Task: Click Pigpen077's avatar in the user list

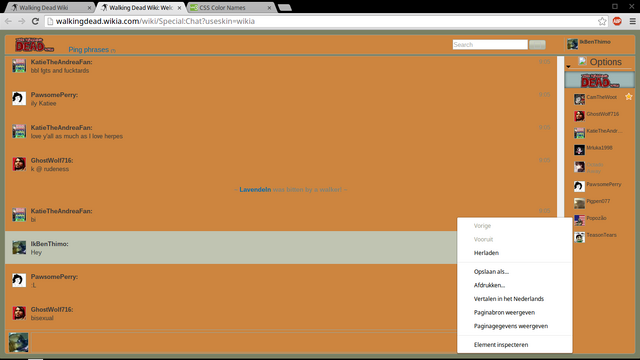Action: point(579,203)
